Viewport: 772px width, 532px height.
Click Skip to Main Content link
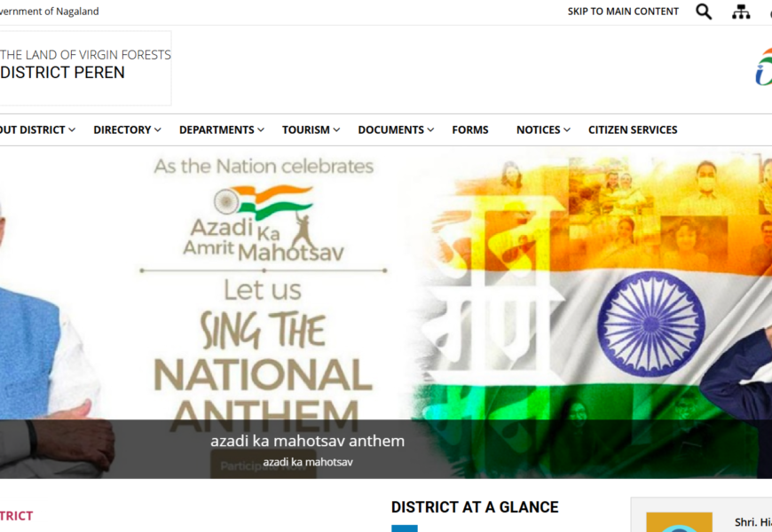623,12
